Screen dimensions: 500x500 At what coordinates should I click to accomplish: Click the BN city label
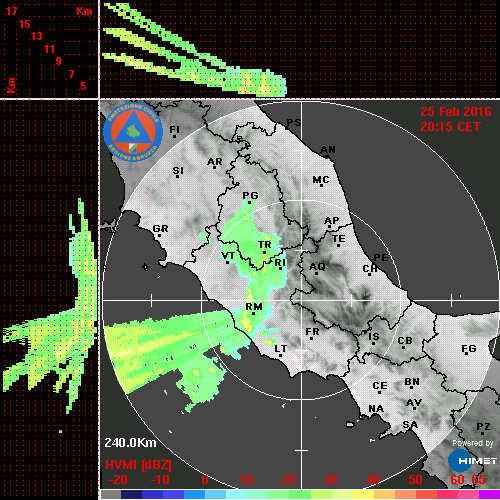point(412,382)
